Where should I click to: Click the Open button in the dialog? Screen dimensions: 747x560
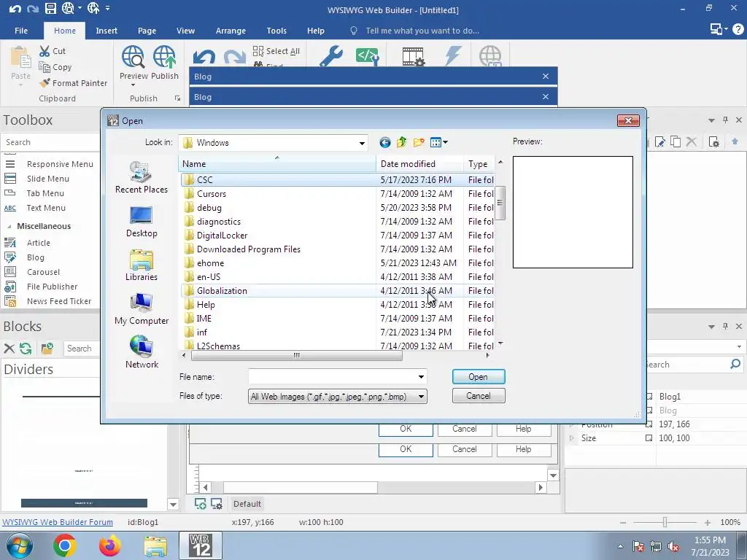(479, 377)
